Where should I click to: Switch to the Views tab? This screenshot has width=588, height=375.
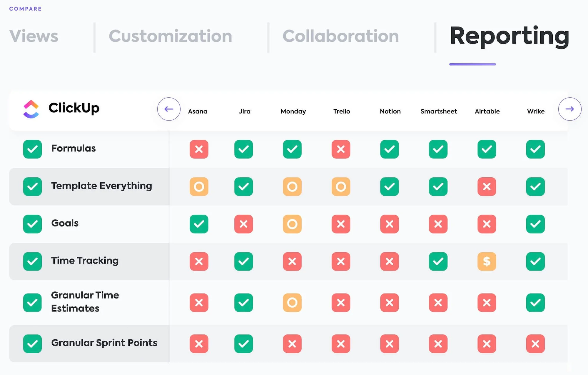(34, 36)
